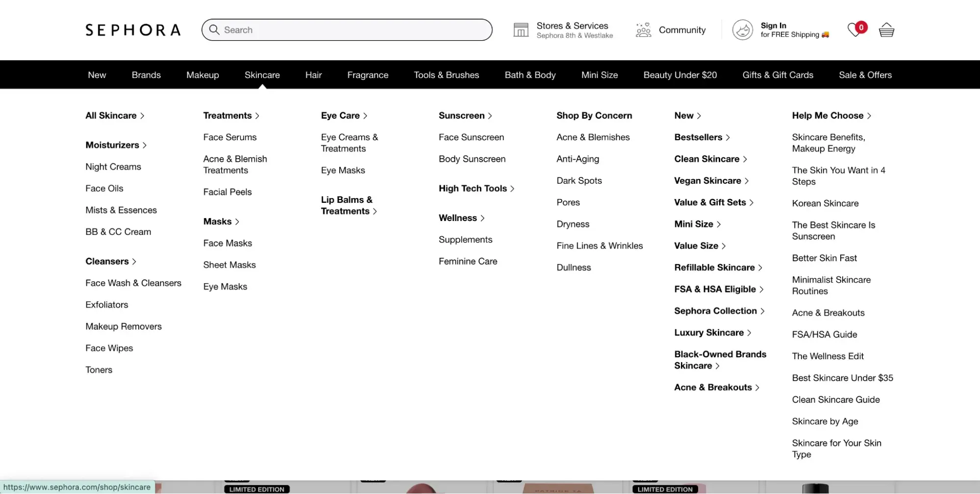Image resolution: width=980 pixels, height=494 pixels.
Task: Go to Eye Creams & Treatments
Action: tap(350, 143)
